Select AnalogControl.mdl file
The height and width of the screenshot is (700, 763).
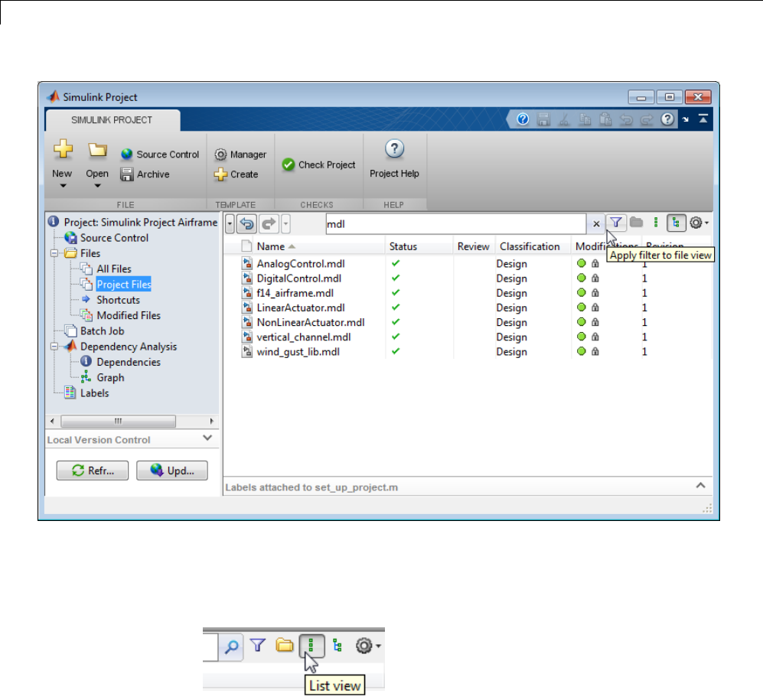coord(301,264)
